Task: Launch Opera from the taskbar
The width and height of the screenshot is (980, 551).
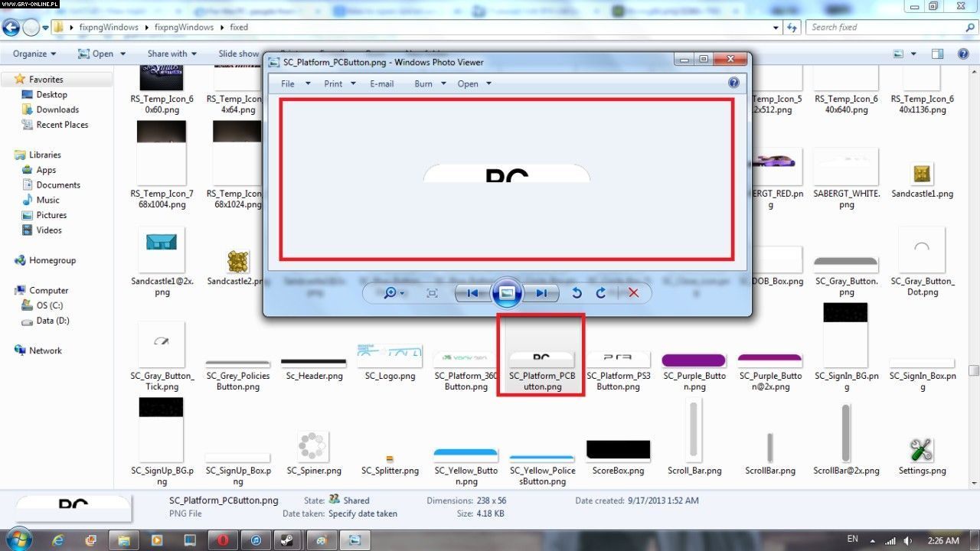Action: point(223,540)
